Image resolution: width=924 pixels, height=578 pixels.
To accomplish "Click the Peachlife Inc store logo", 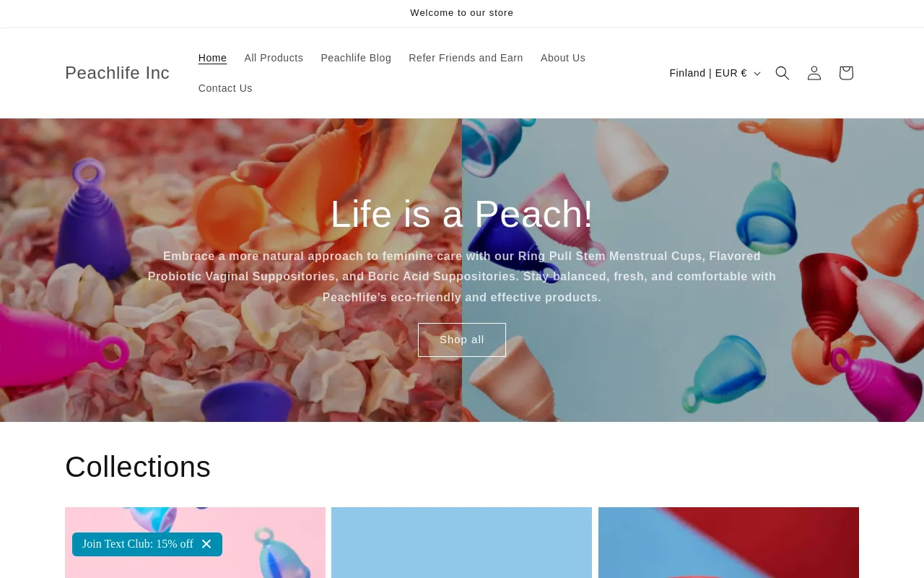I will (x=117, y=73).
